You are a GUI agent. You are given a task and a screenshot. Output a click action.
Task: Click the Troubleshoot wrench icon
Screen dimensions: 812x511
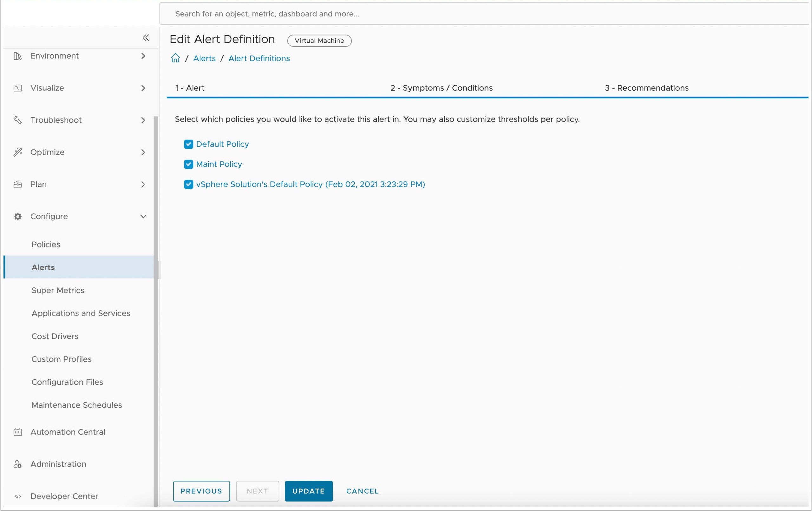point(17,120)
